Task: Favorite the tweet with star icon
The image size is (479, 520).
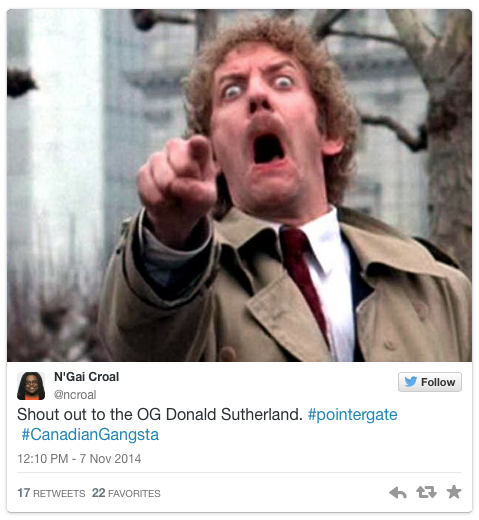Action: [x=454, y=492]
